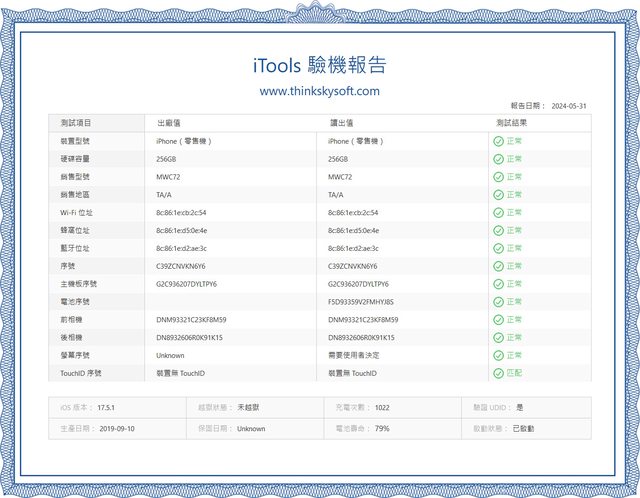Click Unknown in the 螢幕序號 row
Screen dimensions: 640x498
click(170, 356)
